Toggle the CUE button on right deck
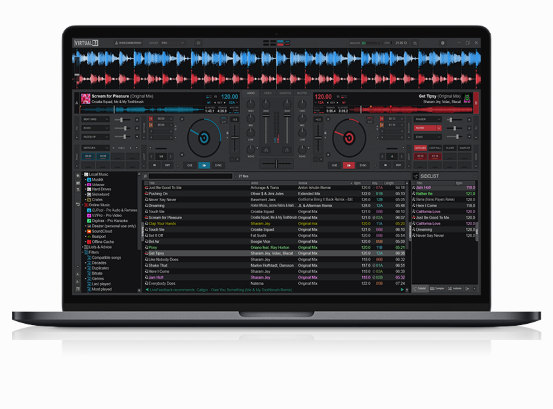 pos(334,165)
